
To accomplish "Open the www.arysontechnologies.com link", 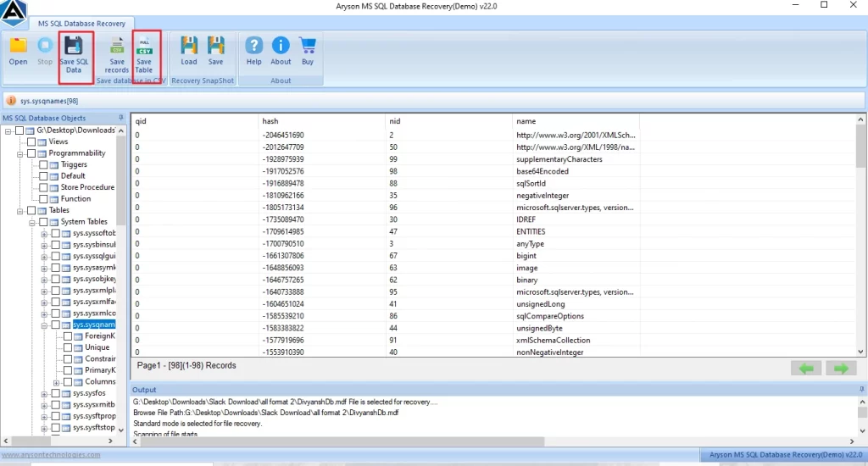I will 51,455.
